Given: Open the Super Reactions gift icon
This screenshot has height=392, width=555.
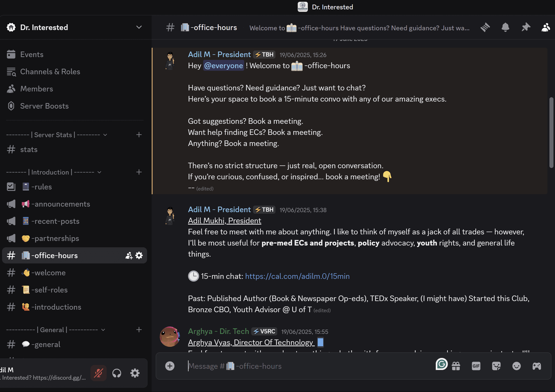Looking at the screenshot, I should pos(456,366).
